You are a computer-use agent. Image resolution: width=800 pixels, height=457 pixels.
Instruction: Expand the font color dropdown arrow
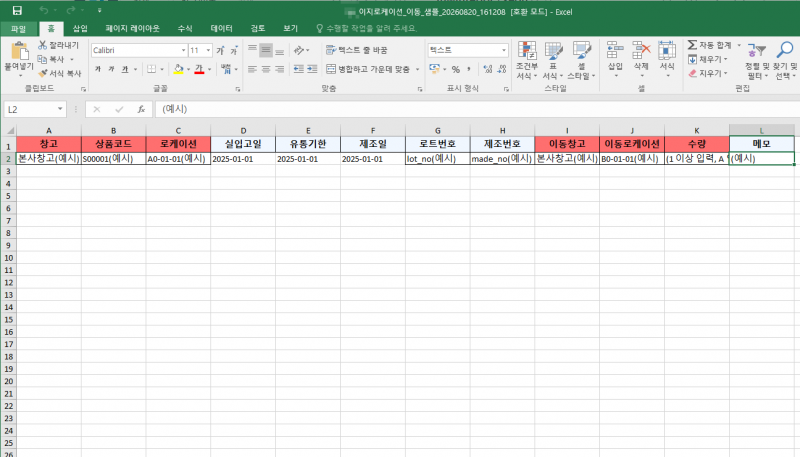pos(209,69)
